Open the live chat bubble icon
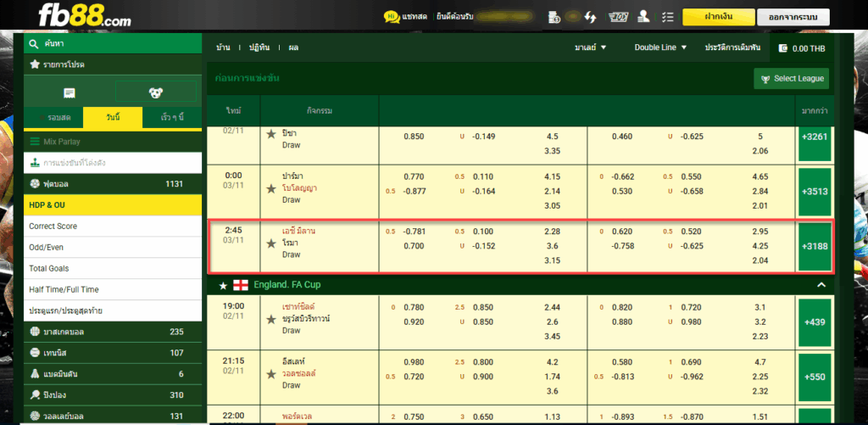This screenshot has height=425, width=868. click(392, 17)
